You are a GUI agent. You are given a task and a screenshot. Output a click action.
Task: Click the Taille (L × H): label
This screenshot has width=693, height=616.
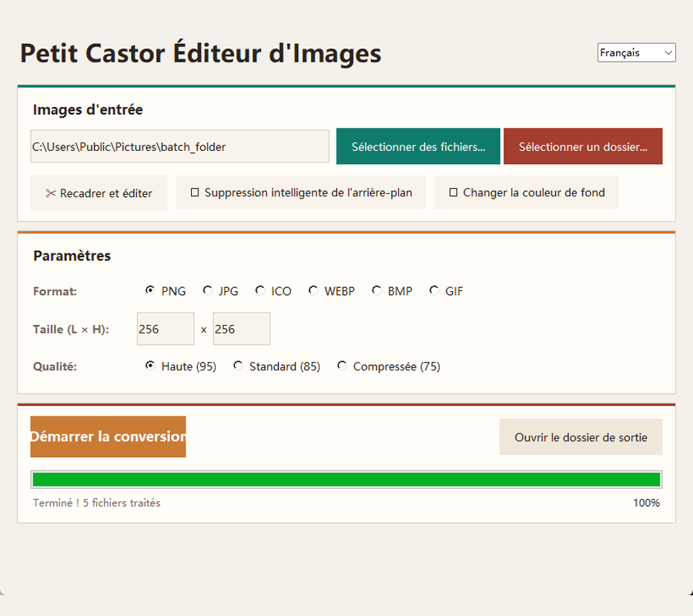point(71,330)
